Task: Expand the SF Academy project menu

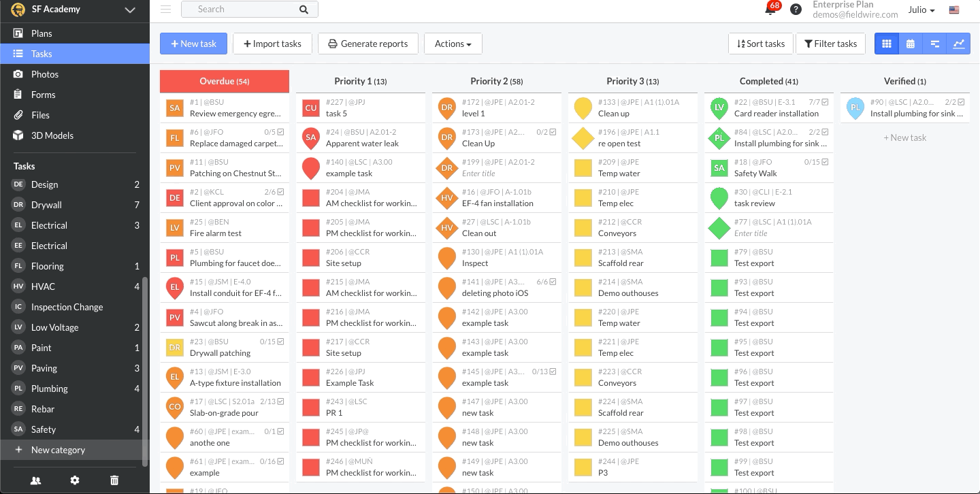Action: (x=129, y=10)
